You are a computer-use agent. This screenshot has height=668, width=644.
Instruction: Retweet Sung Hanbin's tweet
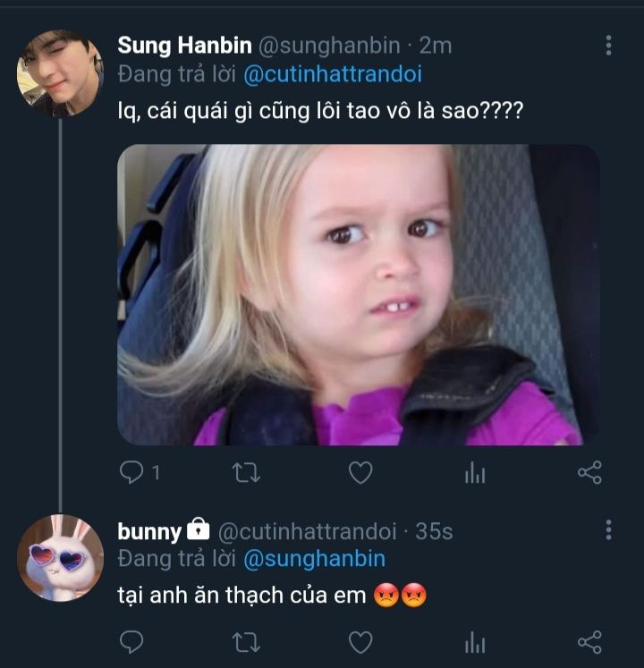[x=246, y=472]
